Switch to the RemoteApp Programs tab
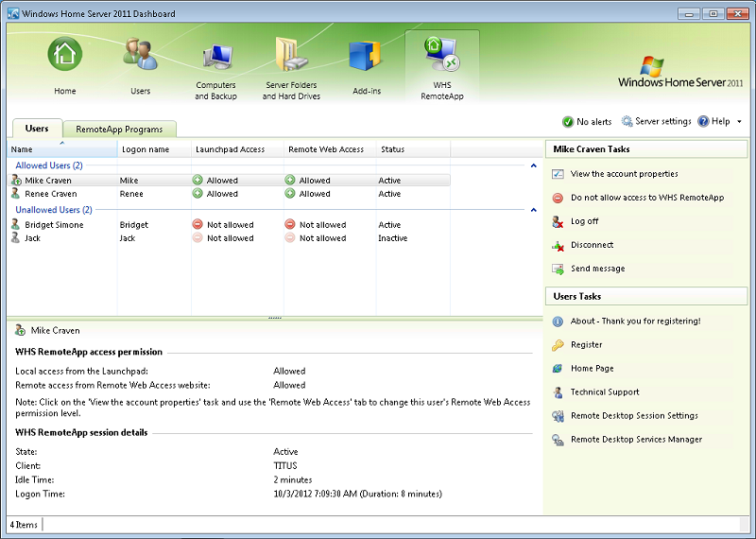This screenshot has width=756, height=539. [119, 130]
